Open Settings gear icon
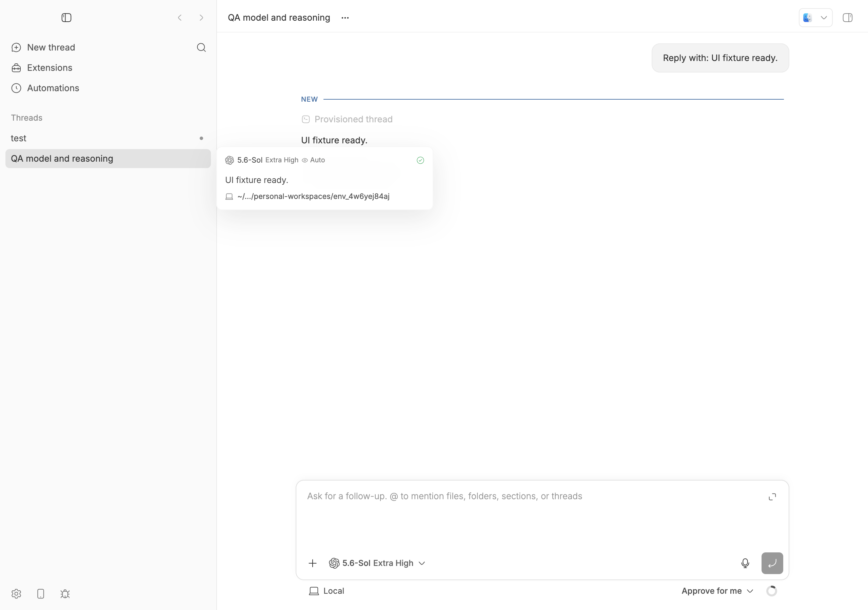The width and height of the screenshot is (868, 610). tap(16, 594)
